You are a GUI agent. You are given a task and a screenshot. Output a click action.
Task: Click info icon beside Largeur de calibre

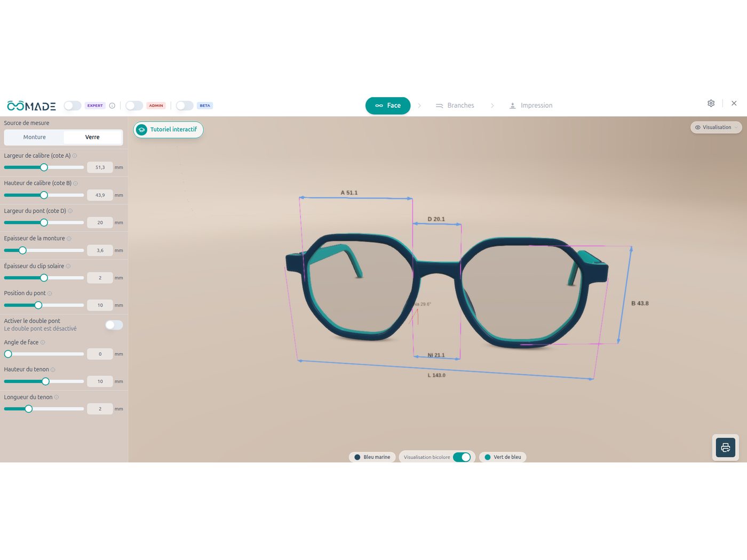point(75,156)
